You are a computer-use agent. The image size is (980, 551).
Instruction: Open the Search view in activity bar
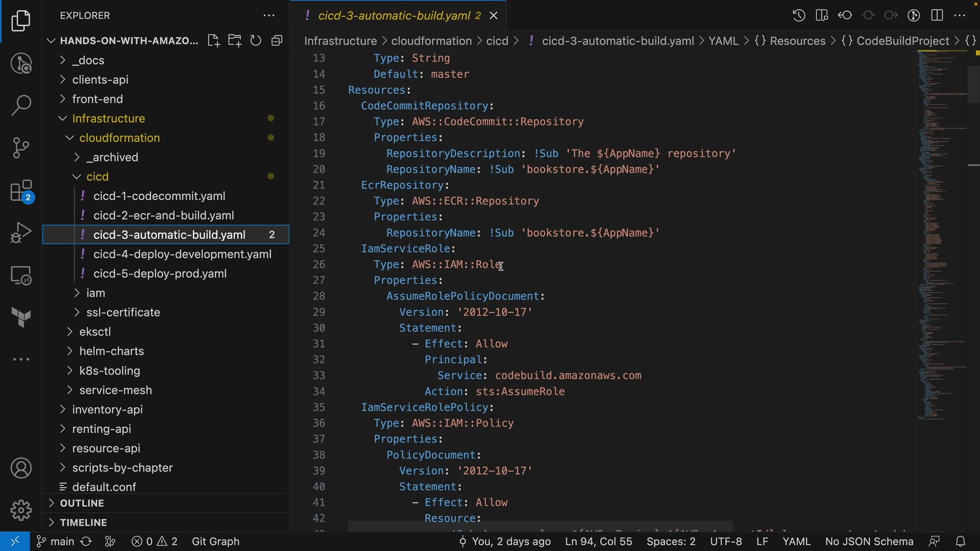[21, 105]
